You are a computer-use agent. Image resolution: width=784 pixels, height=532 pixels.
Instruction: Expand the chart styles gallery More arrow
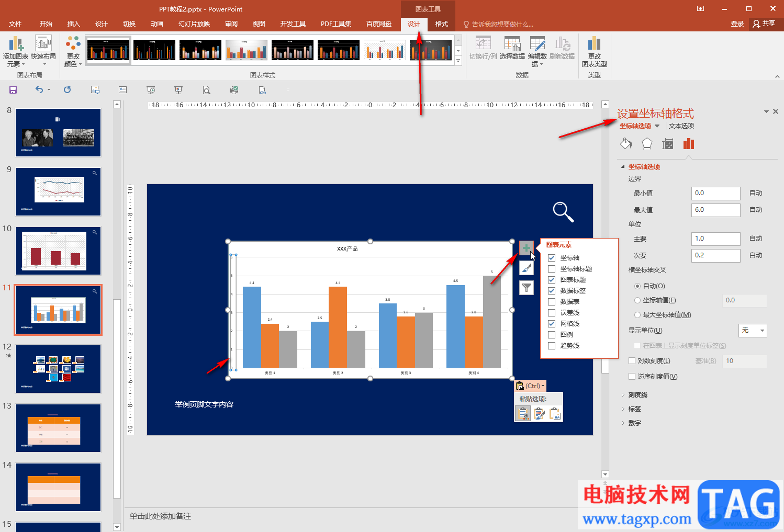[458, 61]
